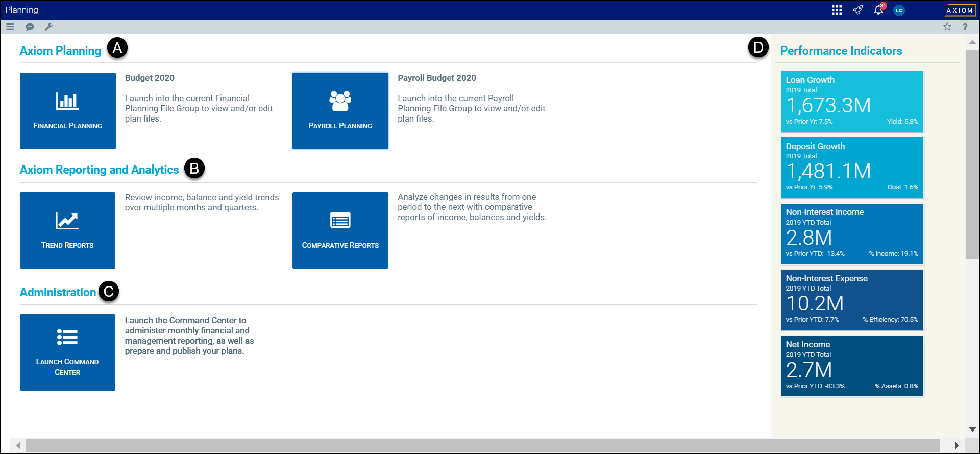Image resolution: width=980 pixels, height=454 pixels.
Task: Select the Non-Interest Expense indicator card
Action: (x=852, y=300)
